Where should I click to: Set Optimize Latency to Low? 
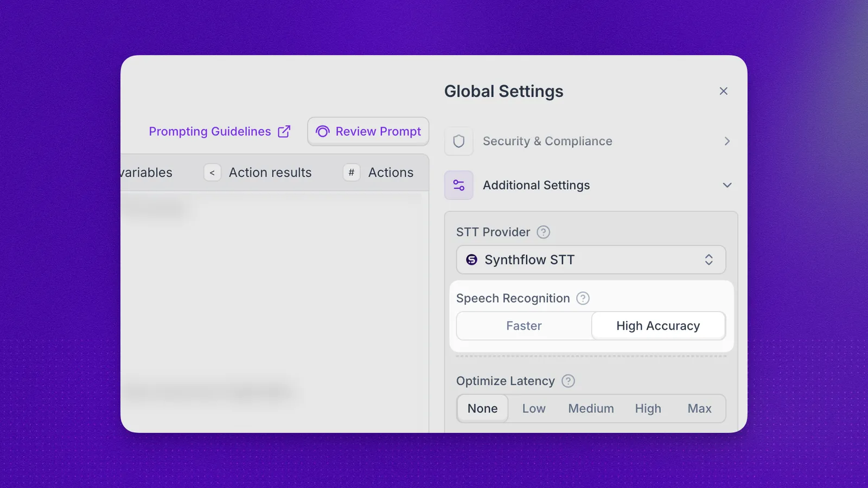point(534,408)
